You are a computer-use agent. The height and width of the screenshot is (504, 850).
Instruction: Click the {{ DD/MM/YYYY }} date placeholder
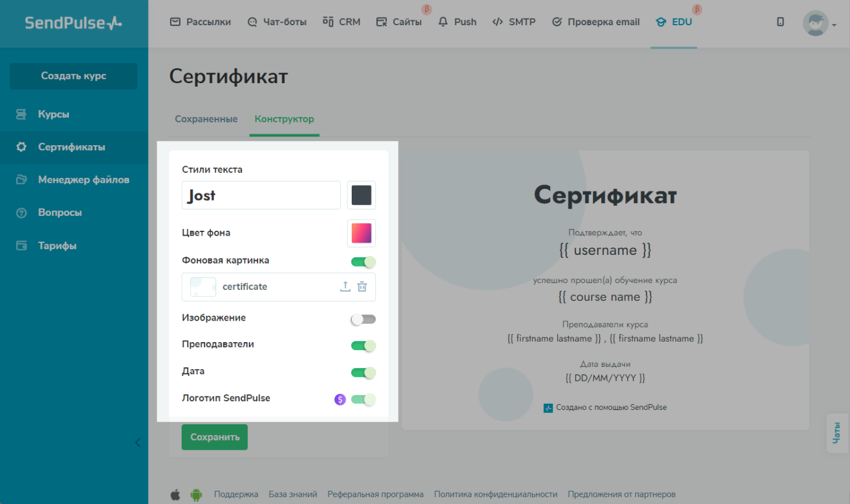coord(605,378)
